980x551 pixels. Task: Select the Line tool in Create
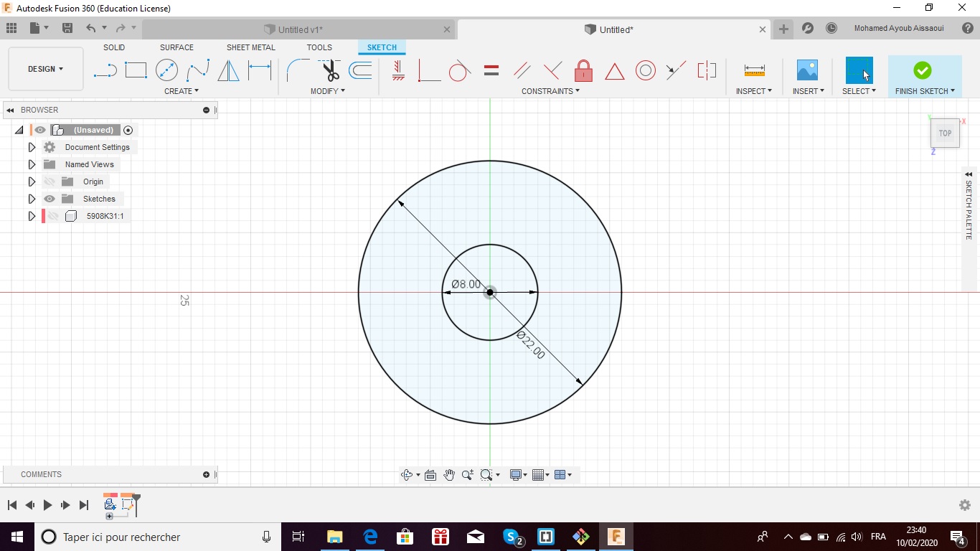tap(105, 70)
